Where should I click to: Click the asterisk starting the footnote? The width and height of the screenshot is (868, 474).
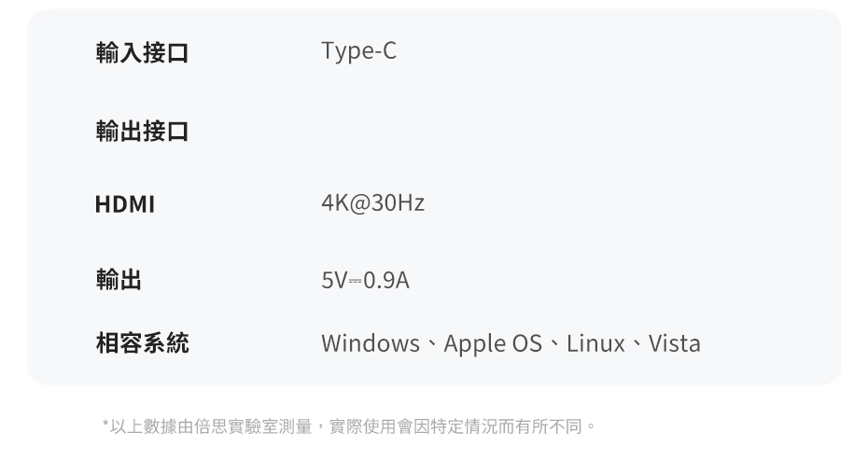105,426
